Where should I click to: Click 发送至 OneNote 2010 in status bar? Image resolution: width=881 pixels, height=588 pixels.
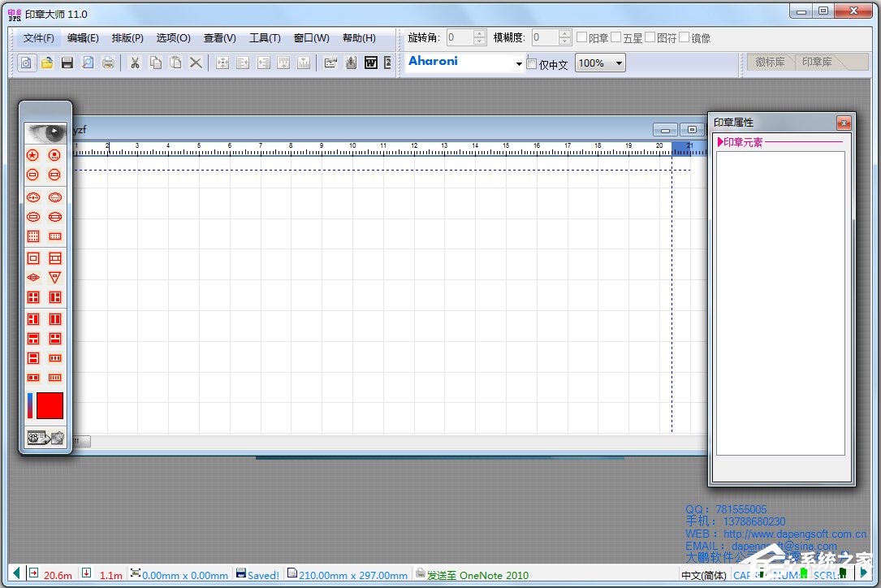477,575
